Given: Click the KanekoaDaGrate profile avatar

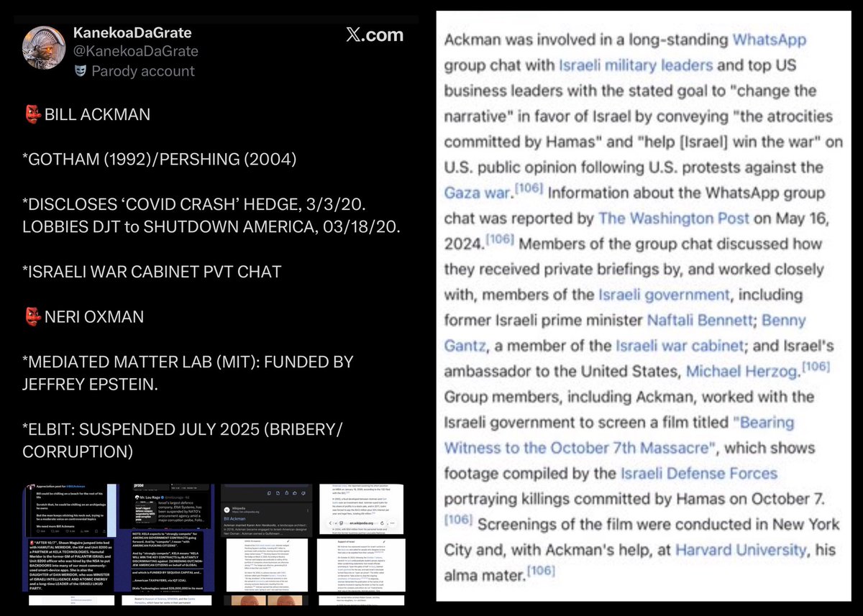Looking at the screenshot, I should (45, 52).
